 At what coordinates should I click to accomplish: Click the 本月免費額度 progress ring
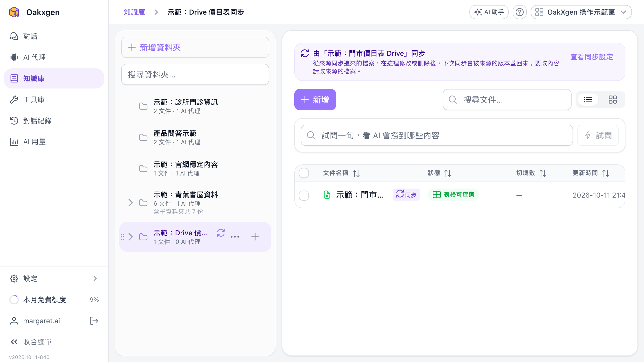[14, 300]
